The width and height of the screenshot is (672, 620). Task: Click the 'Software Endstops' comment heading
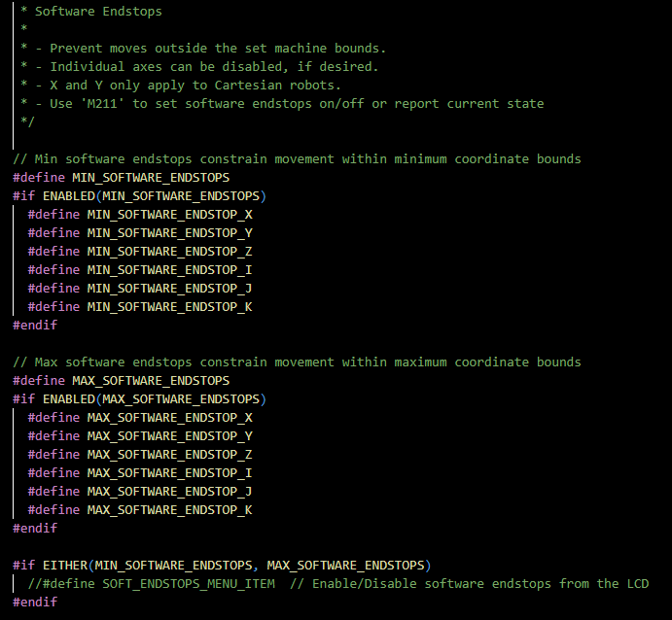click(x=98, y=12)
